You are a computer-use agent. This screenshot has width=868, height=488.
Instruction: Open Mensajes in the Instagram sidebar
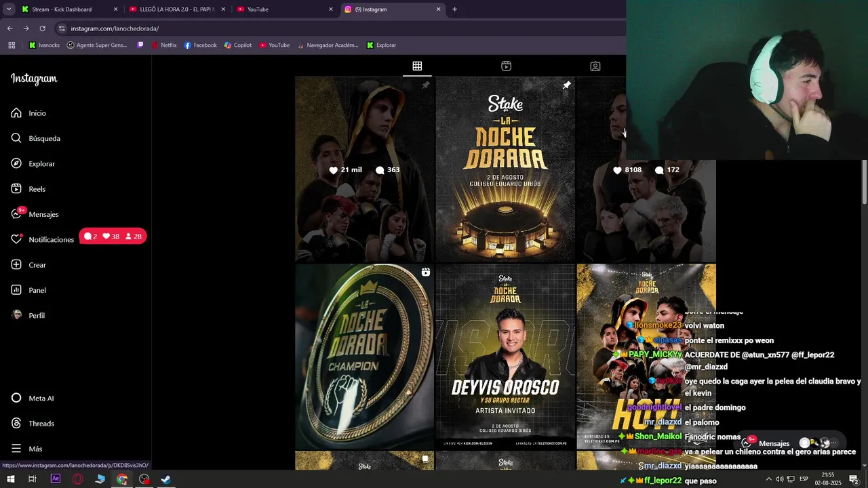[35, 214]
